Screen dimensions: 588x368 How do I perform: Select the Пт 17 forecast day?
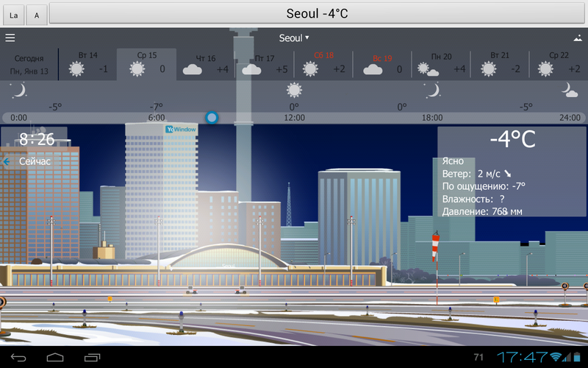point(265,64)
